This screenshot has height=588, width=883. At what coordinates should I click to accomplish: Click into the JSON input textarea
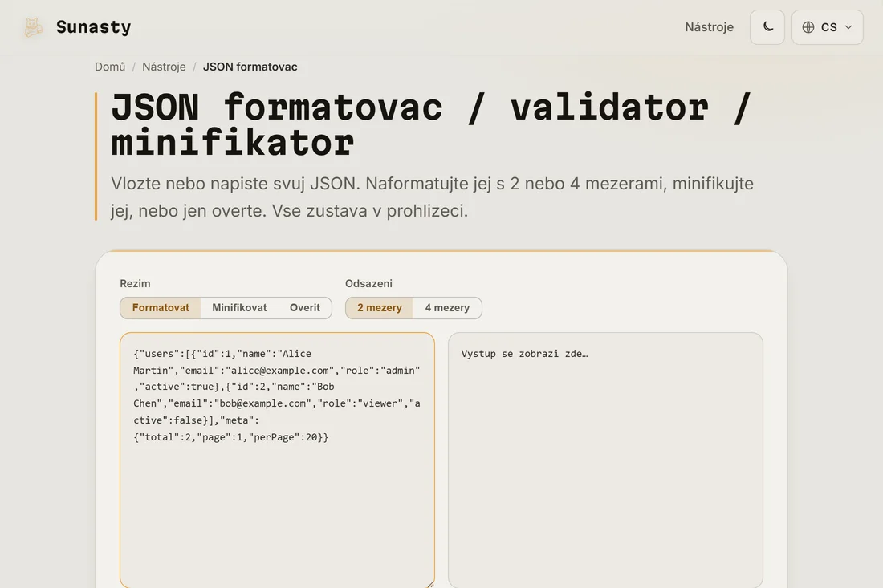pyautogui.click(x=277, y=460)
